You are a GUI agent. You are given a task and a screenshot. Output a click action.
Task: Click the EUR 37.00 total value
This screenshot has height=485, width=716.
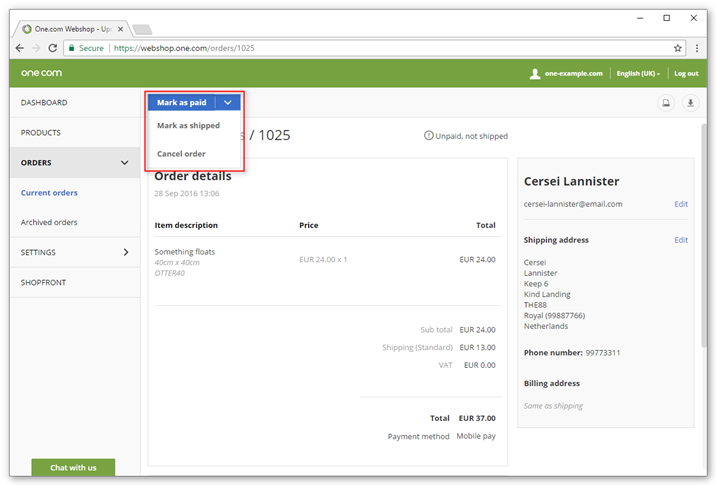477,418
